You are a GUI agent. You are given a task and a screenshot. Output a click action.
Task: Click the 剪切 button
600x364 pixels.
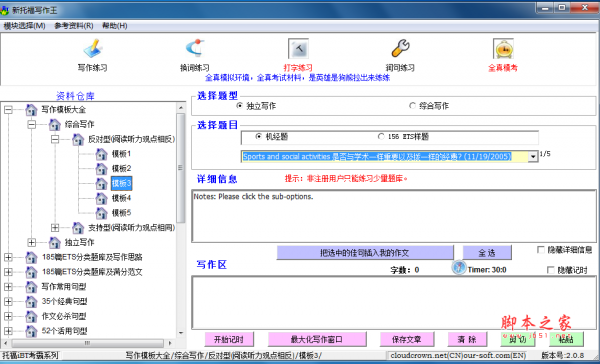click(x=518, y=339)
